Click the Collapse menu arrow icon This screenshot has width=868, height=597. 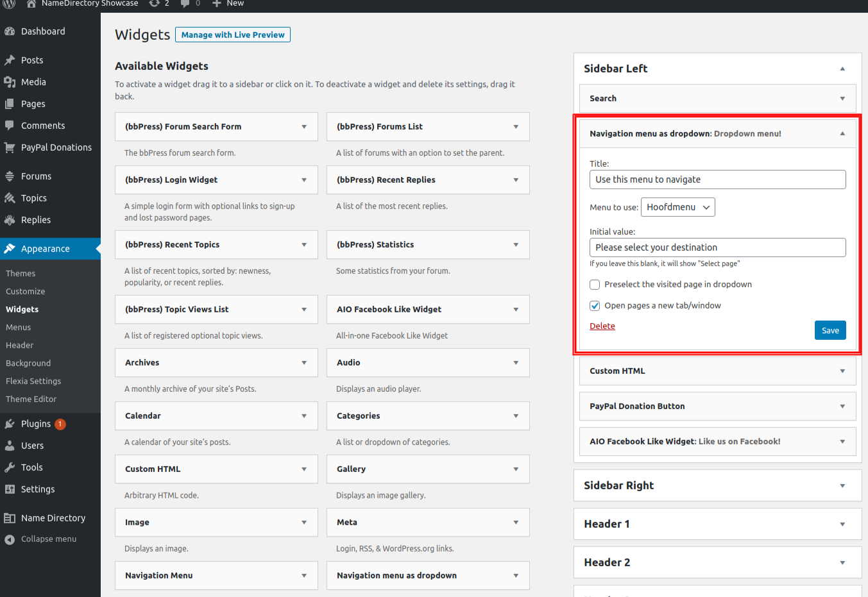pyautogui.click(x=10, y=539)
